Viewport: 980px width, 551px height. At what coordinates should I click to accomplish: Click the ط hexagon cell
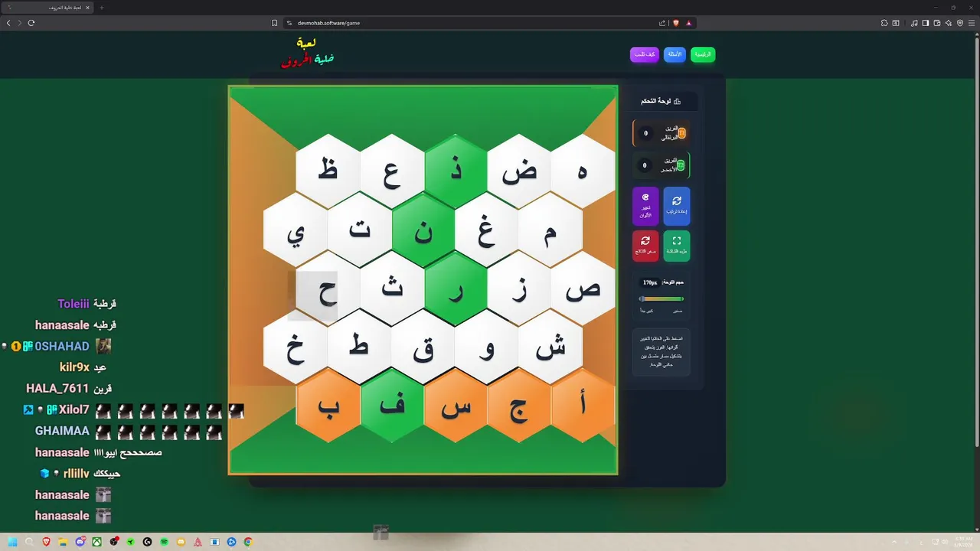[x=360, y=347]
